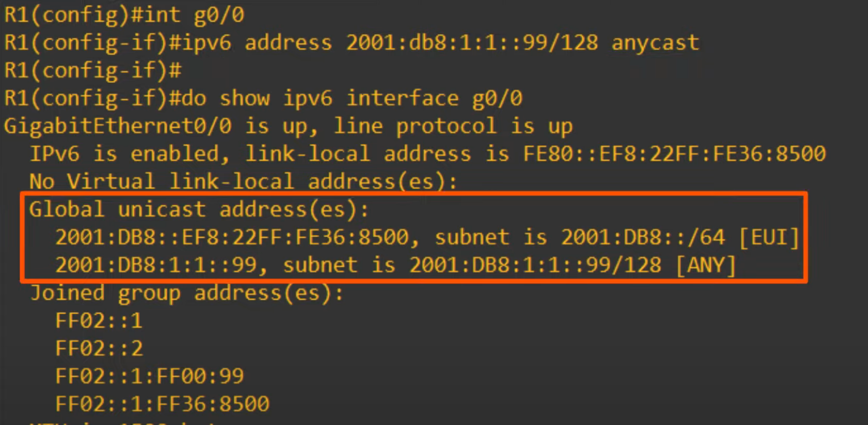Click the GigabitEthernet0/0 status line
868x425 pixels.
[289, 127]
